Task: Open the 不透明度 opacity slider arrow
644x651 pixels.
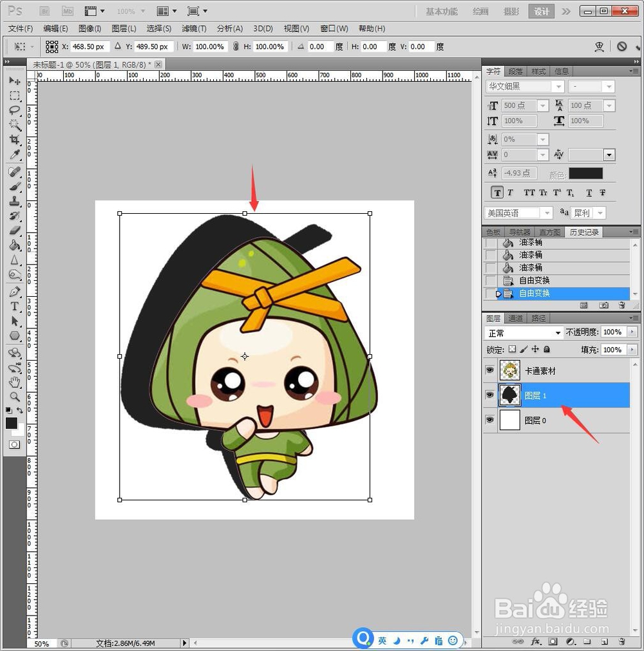Action: pos(632,332)
